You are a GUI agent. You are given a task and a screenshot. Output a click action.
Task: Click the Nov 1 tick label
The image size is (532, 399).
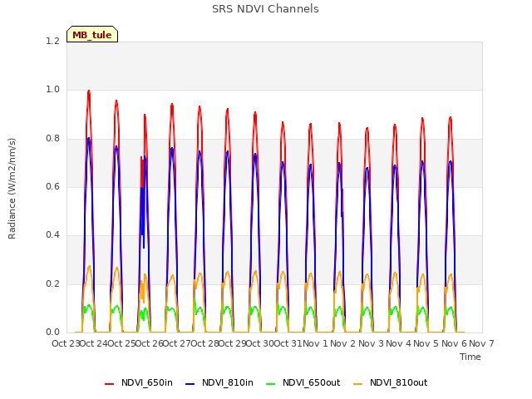315,343
